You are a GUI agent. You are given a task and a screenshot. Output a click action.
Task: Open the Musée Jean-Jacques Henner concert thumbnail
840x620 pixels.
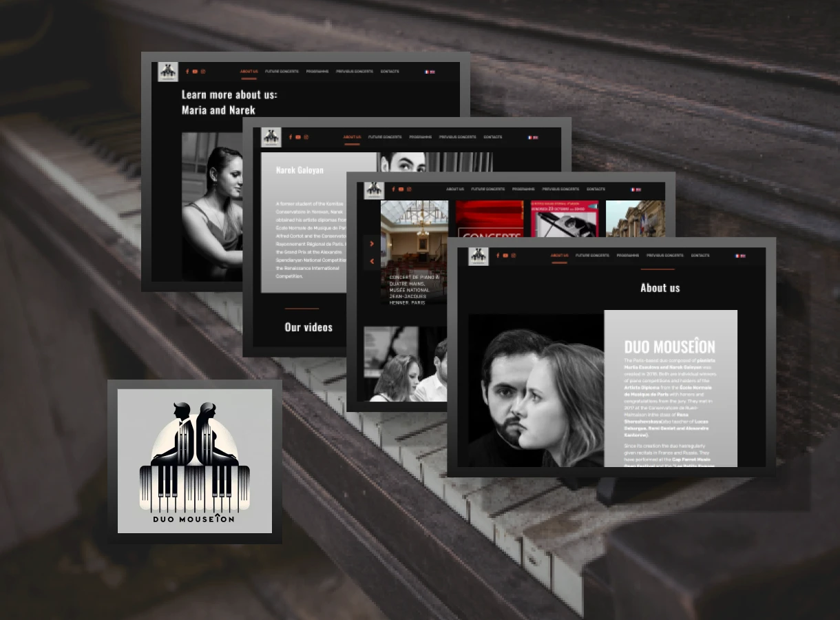[x=414, y=251]
